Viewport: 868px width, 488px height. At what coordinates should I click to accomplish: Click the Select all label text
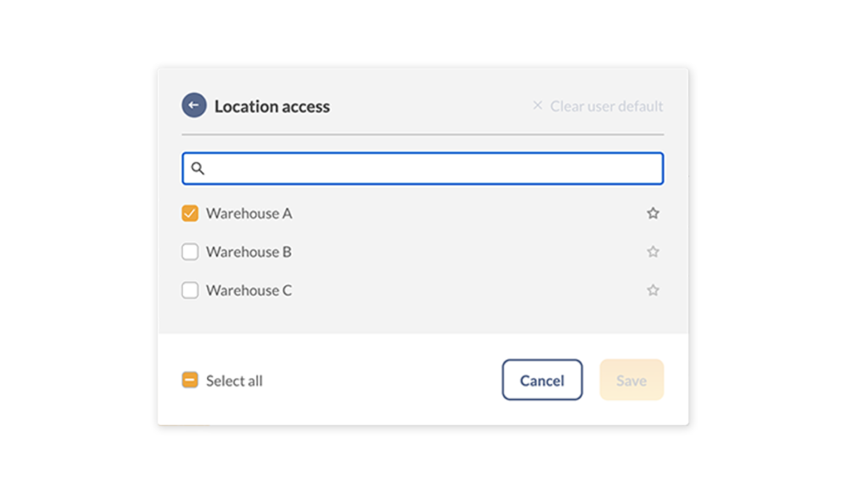[234, 380]
